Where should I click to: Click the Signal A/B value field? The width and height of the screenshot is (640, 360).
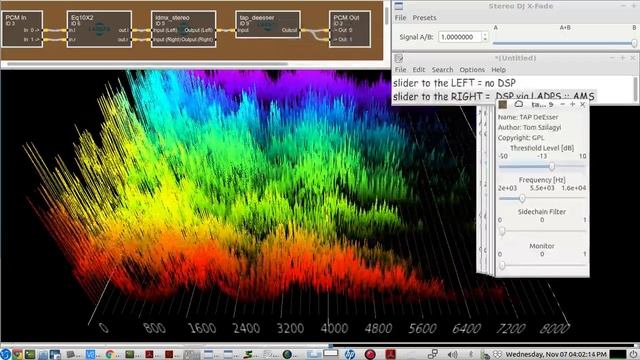460,37
